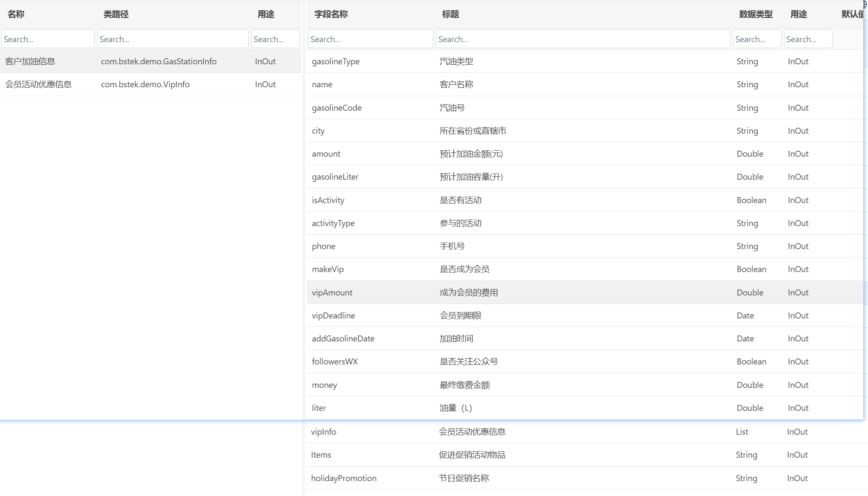
Task: Click the 类路径 search input field
Action: [x=173, y=39]
